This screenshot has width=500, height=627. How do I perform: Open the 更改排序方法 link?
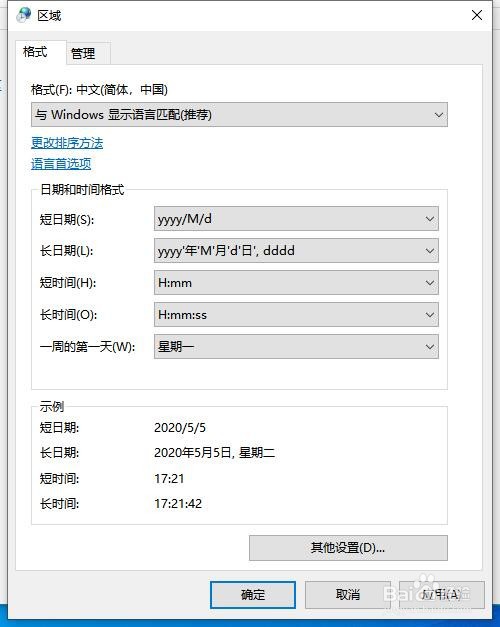pyautogui.click(x=67, y=143)
